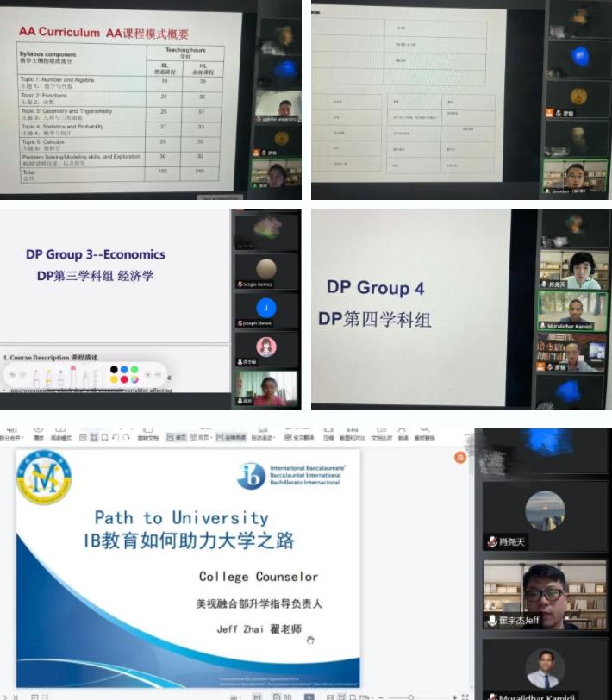
Task: Choose the yellow ink swatch in the markup toolbar
Action: (114, 379)
